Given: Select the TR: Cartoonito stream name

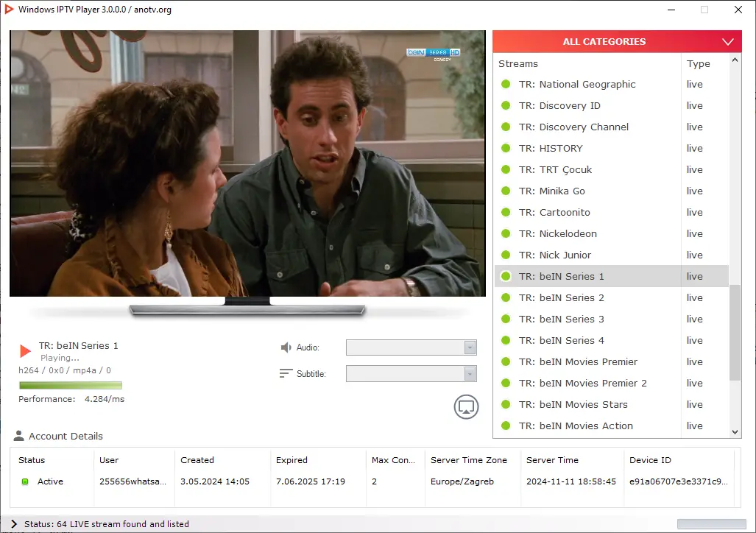Looking at the screenshot, I should [x=554, y=212].
